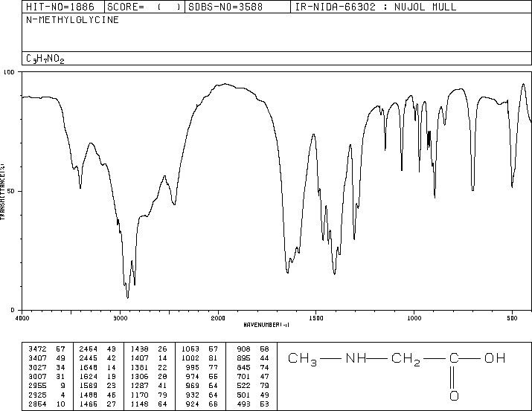
Task: Click the NH group in the structure
Action: [x=356, y=358]
